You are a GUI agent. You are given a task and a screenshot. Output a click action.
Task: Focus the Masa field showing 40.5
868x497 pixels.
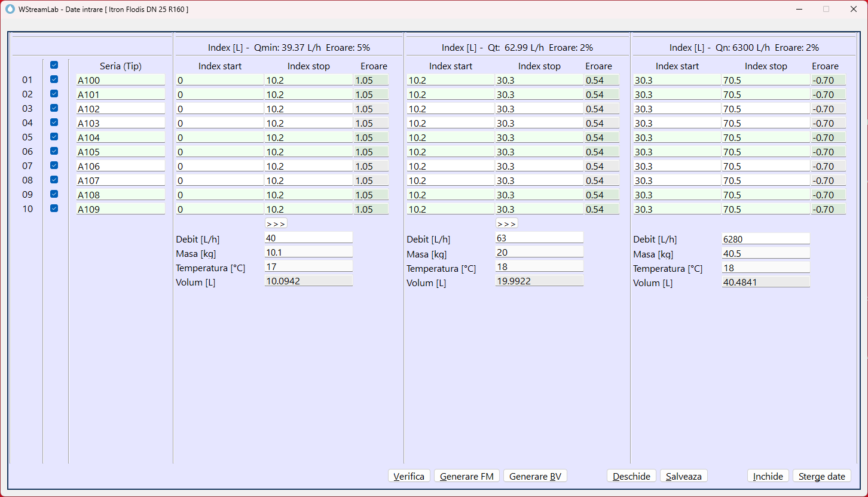click(x=765, y=253)
